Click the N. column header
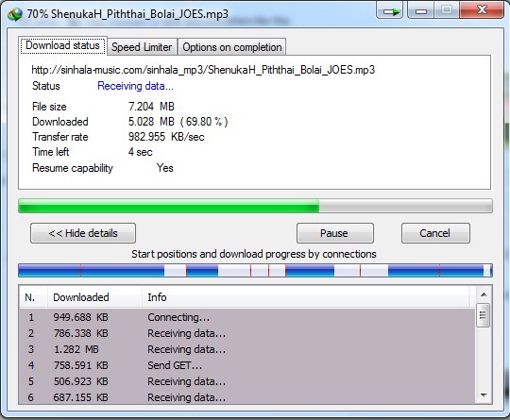The image size is (510, 420). click(33, 297)
